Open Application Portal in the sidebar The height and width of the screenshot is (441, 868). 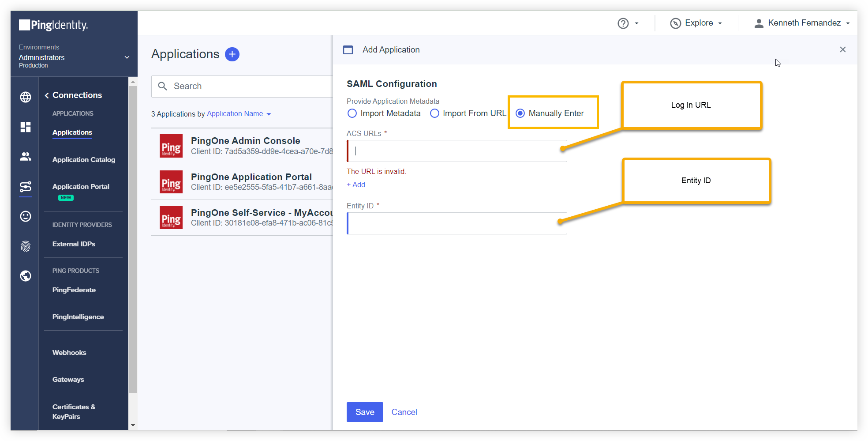pyautogui.click(x=81, y=187)
